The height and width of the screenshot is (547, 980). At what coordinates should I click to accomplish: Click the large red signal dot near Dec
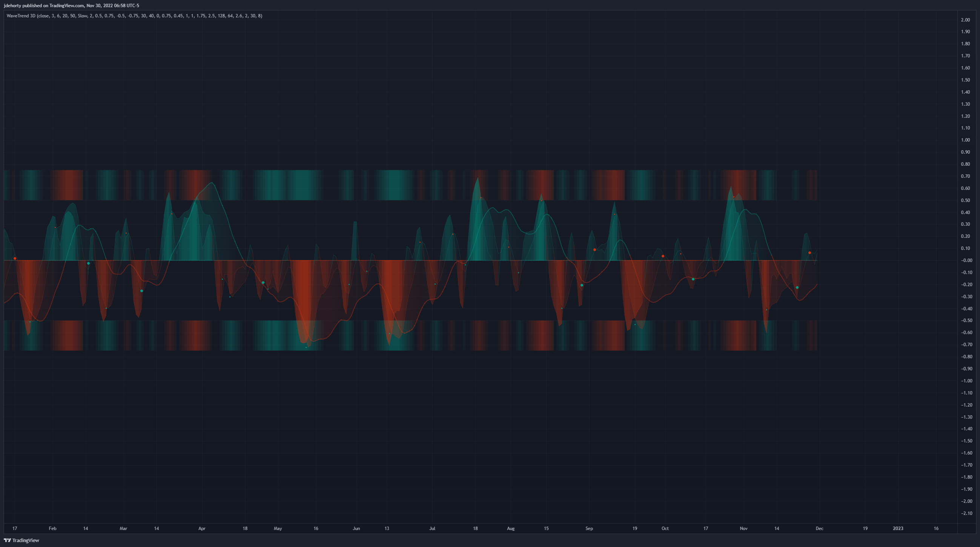(809, 253)
